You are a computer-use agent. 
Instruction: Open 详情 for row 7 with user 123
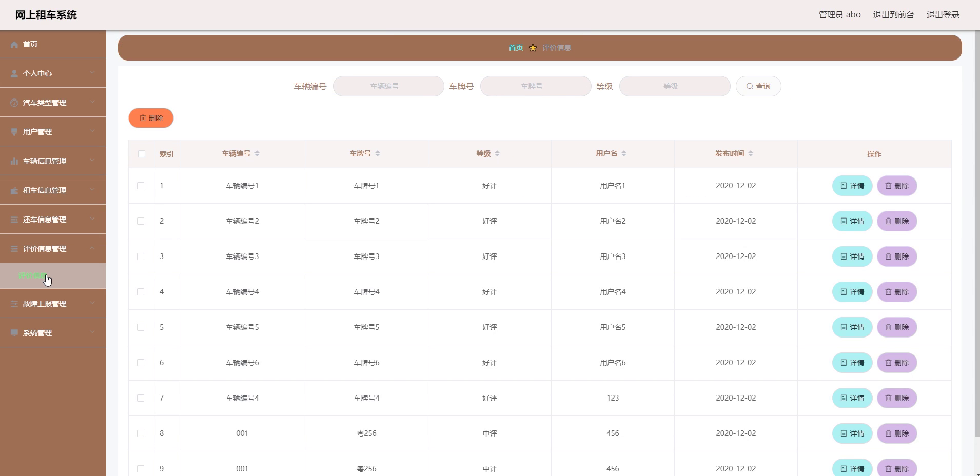[852, 398]
